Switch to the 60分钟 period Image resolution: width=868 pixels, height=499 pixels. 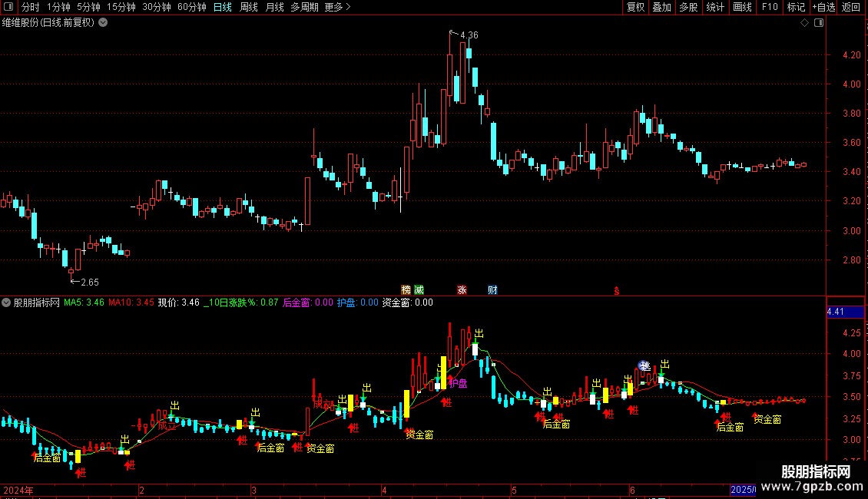tap(192, 7)
